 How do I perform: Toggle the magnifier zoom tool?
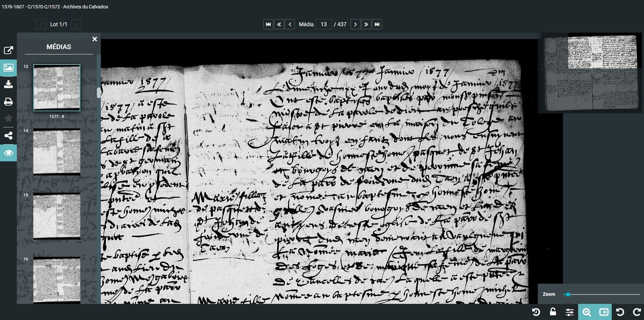point(586,312)
